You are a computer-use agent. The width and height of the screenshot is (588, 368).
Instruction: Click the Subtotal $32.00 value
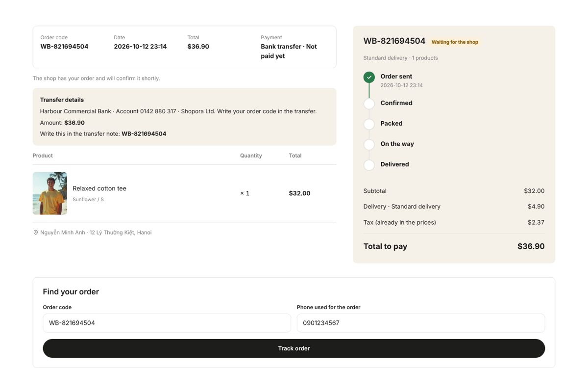(534, 191)
